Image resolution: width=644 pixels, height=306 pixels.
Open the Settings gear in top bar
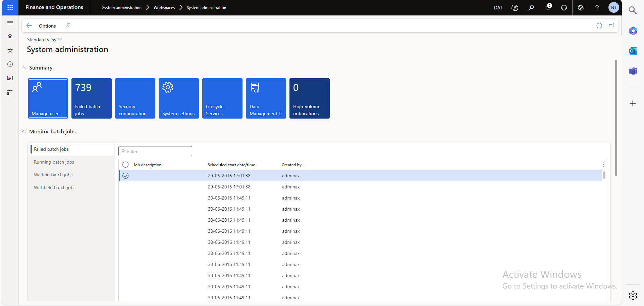click(581, 8)
